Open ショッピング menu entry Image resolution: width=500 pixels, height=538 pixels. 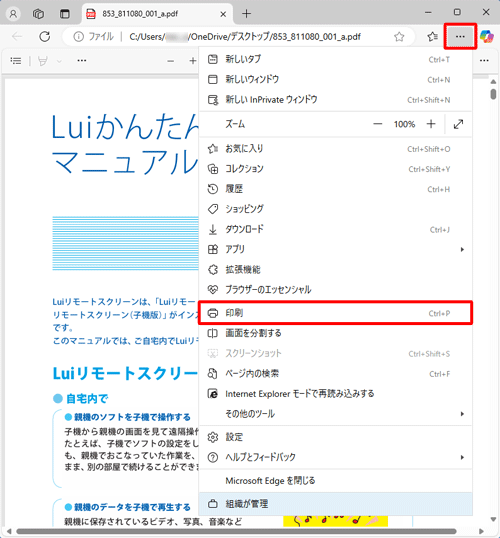(335, 209)
